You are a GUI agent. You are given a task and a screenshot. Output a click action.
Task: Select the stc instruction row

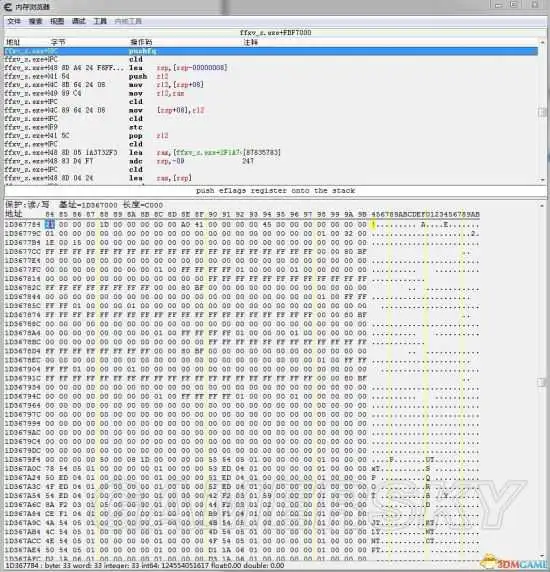271,127
